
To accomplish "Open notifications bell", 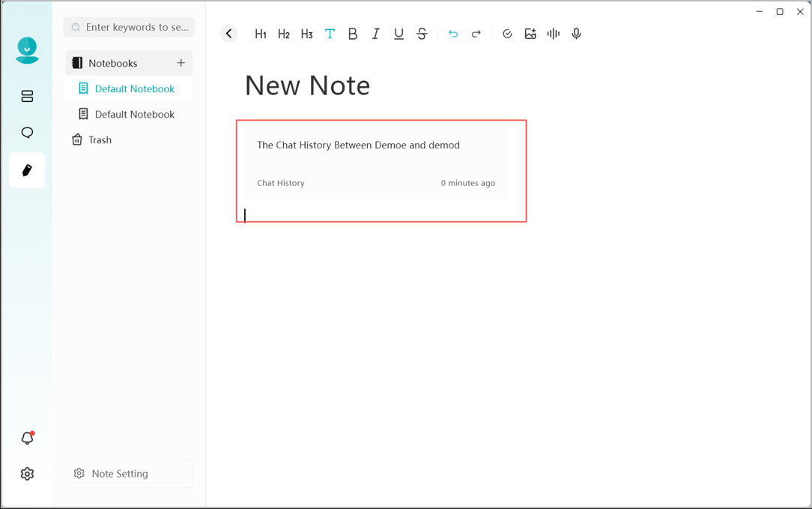I will coord(27,438).
